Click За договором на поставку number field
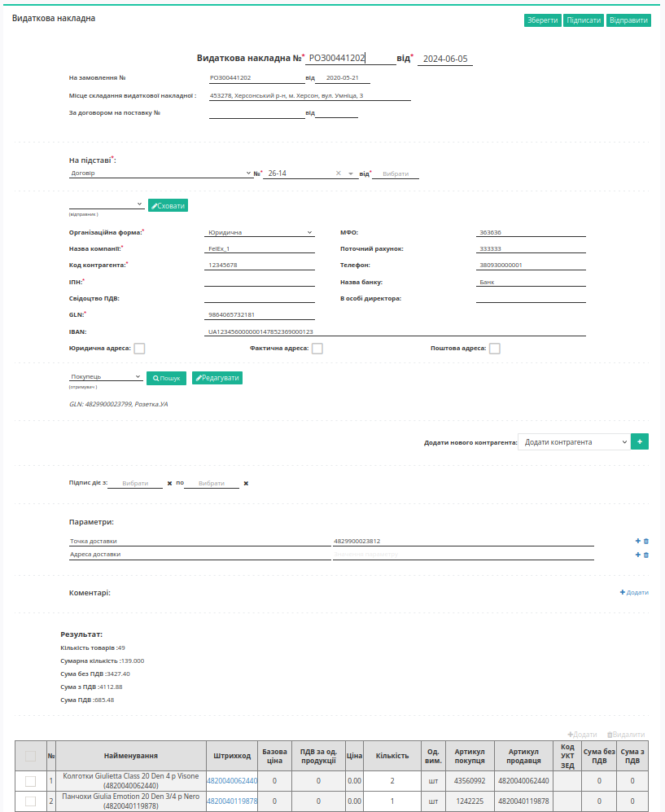Screen dimensions: 665x812 (256, 113)
